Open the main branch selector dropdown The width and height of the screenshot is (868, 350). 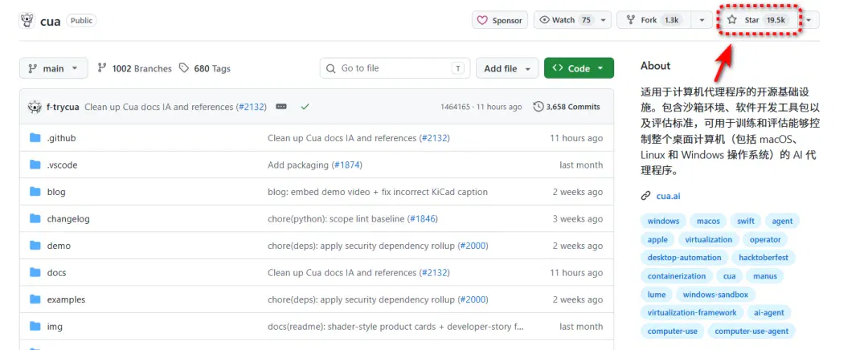point(53,68)
